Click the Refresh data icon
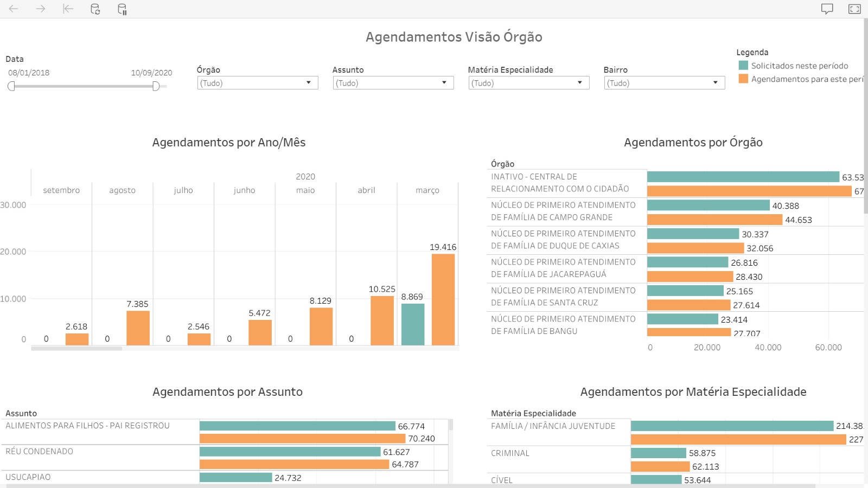 click(x=95, y=9)
